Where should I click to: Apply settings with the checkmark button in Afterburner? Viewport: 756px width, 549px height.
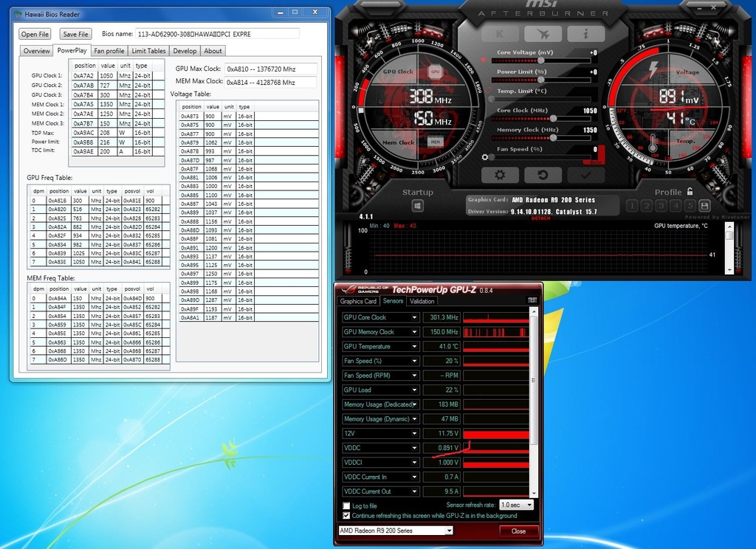coord(585,175)
